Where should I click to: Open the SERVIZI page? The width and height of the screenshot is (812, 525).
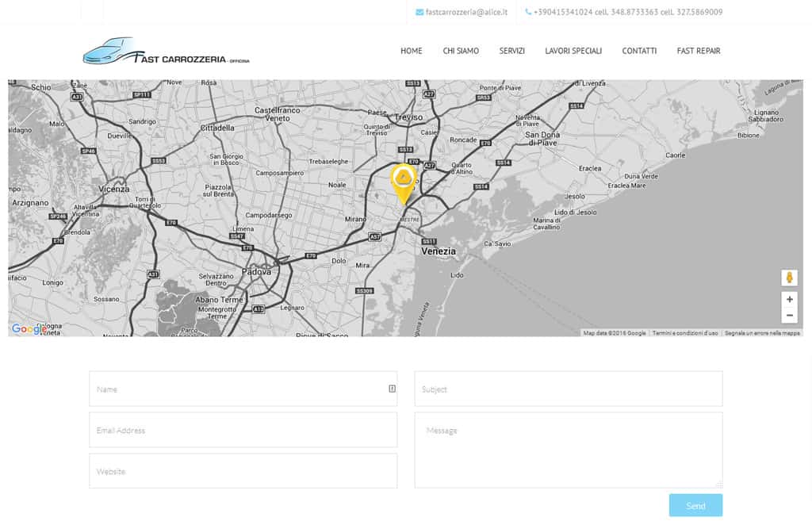pyautogui.click(x=511, y=51)
